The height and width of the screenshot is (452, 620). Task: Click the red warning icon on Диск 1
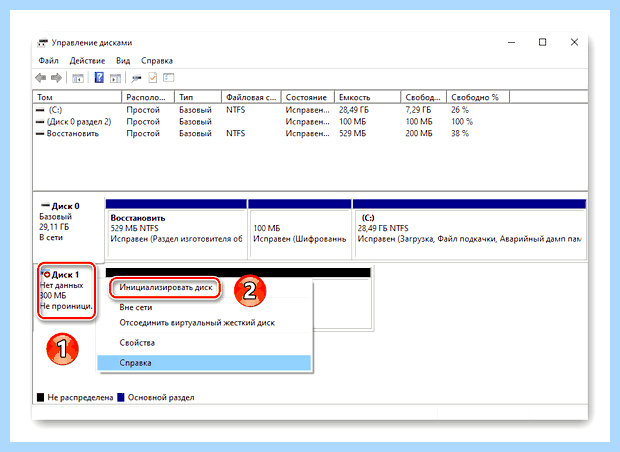46,274
